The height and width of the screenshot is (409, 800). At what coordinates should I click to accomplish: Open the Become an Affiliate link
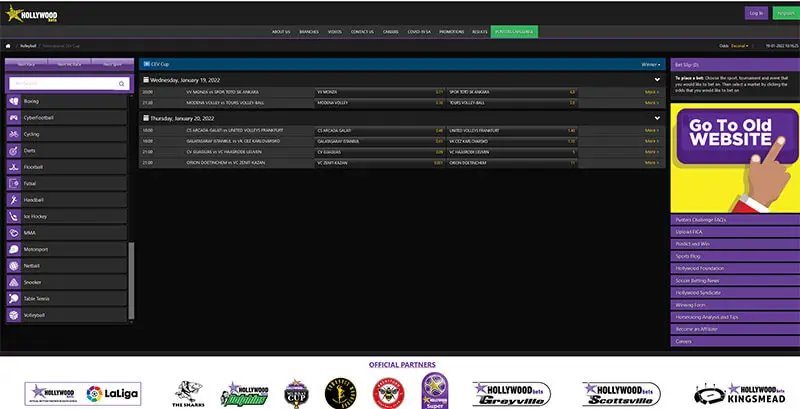tap(735, 329)
